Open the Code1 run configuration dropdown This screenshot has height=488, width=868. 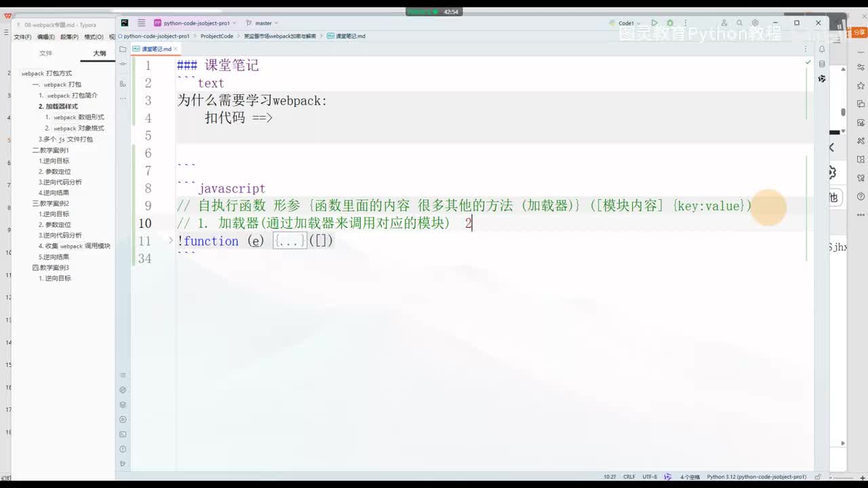[625, 23]
